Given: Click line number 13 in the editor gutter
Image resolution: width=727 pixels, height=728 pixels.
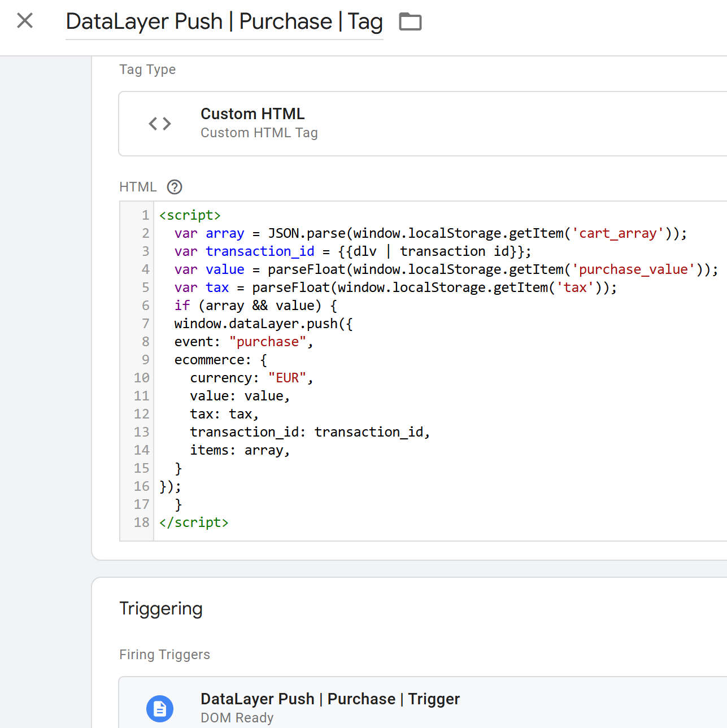Looking at the screenshot, I should 142,432.
